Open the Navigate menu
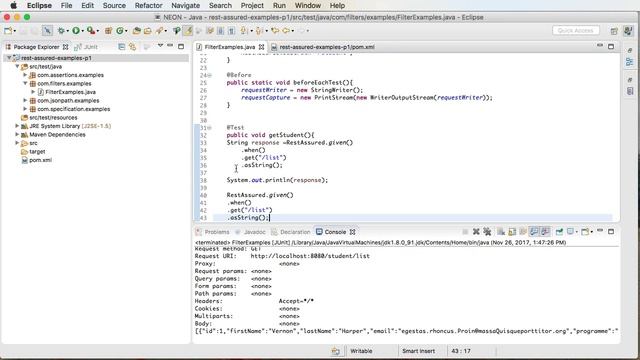This screenshot has width=640, height=360. click(186, 6)
